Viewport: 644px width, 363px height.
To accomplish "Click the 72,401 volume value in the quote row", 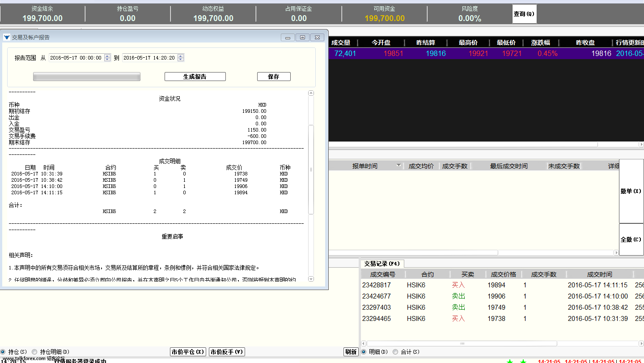I will pyautogui.click(x=345, y=54).
